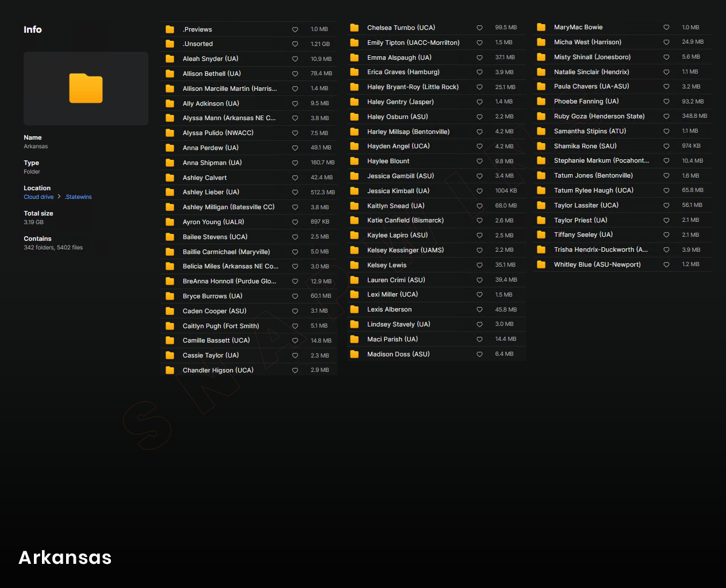Click the folder icon in the 974 KB row

541,146
